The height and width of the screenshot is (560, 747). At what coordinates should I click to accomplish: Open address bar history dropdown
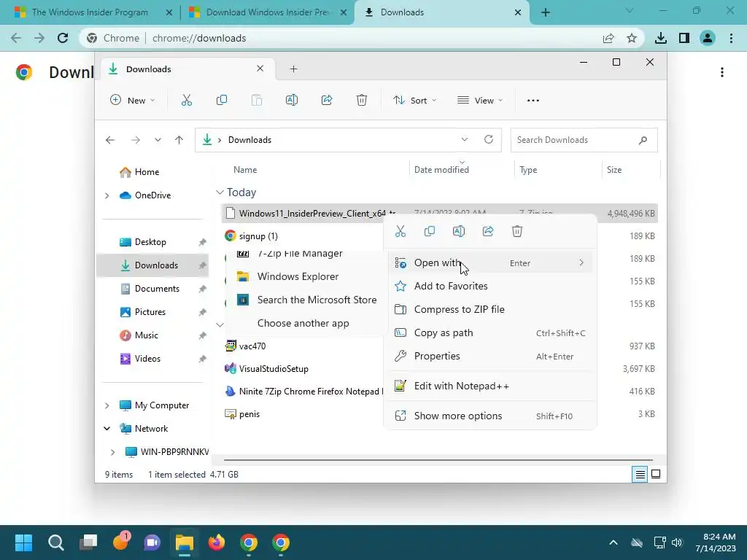465,139
